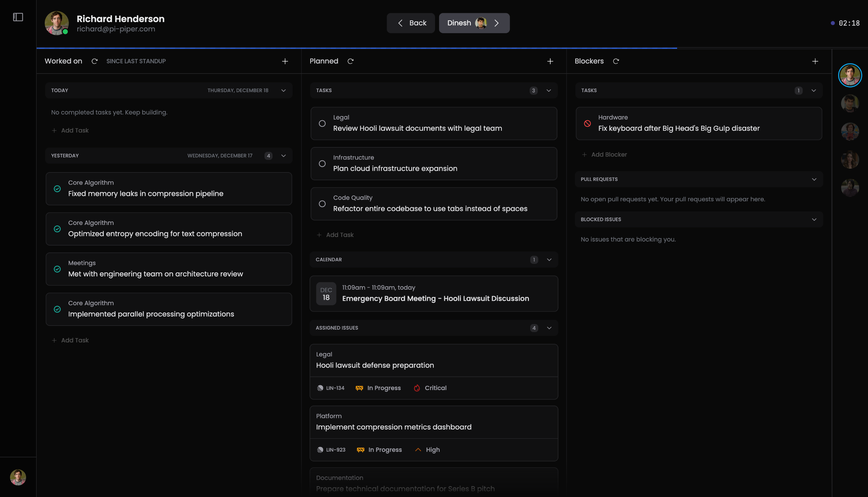Refresh the Worked on column
This screenshot has width=868, height=497.
click(x=95, y=61)
